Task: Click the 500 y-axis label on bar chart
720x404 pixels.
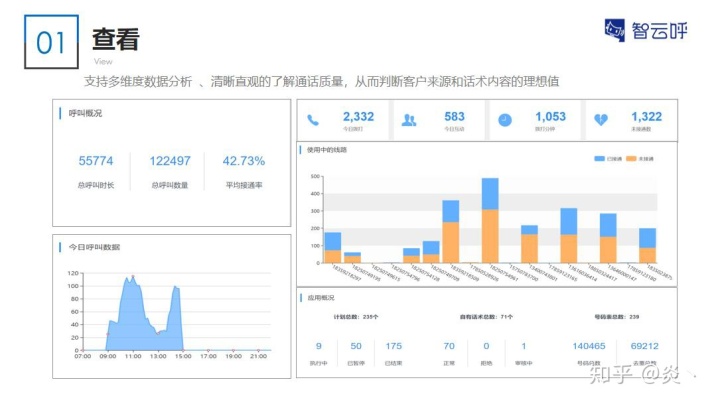Action: [315, 176]
